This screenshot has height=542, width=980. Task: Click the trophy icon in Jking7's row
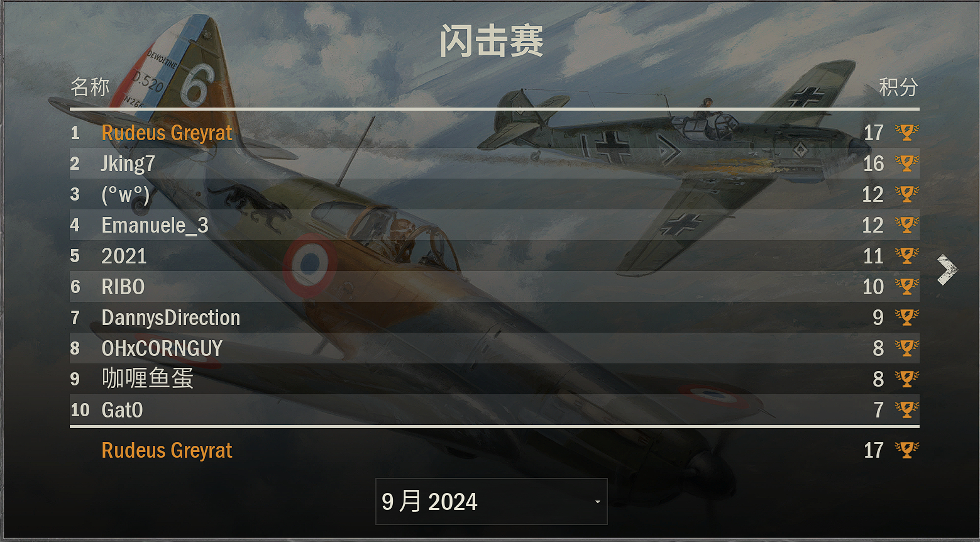[x=906, y=163]
